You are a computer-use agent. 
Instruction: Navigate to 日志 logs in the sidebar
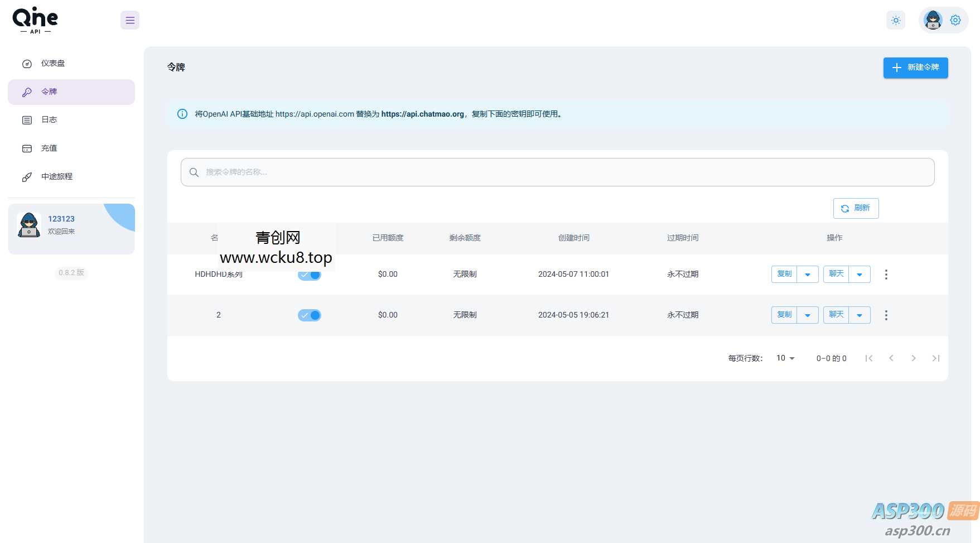pos(49,120)
